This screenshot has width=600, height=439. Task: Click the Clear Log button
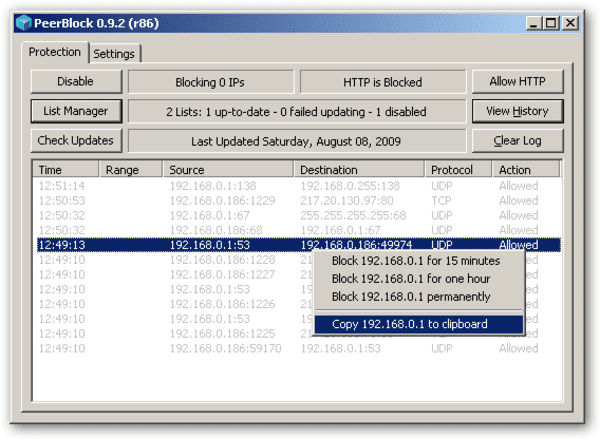517,140
